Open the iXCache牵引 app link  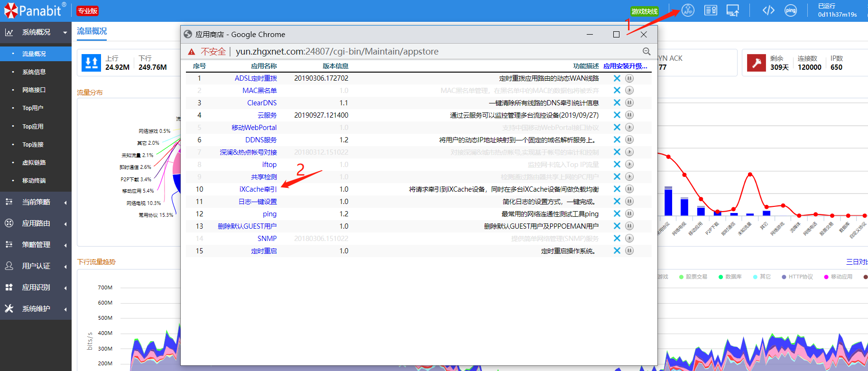tap(258, 189)
